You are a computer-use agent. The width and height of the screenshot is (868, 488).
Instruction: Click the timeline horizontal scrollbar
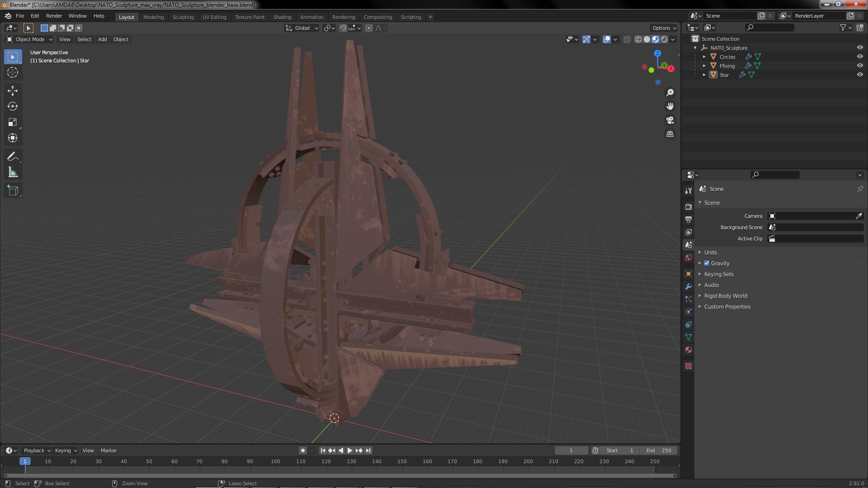(340, 475)
